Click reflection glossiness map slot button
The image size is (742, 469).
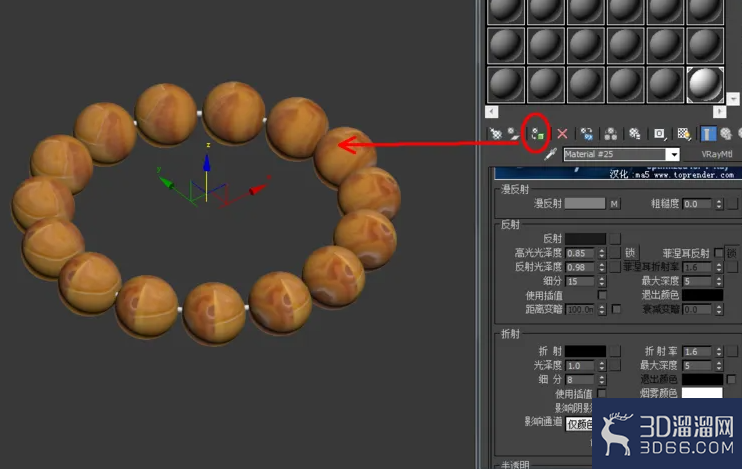[x=615, y=267]
